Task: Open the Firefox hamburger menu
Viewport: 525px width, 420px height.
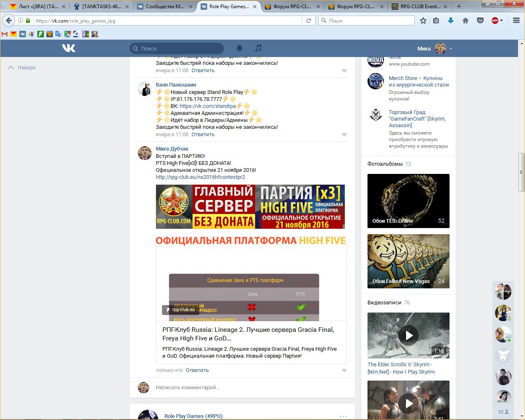Action: click(x=516, y=21)
